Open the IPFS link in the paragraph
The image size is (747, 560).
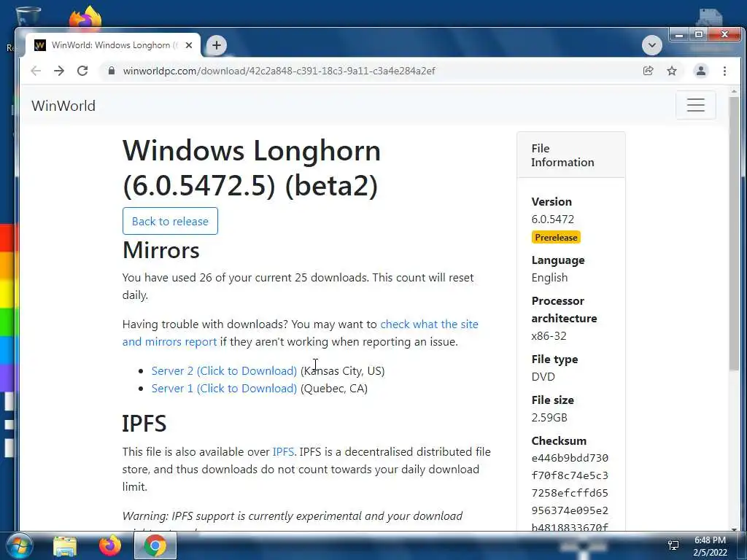click(x=283, y=452)
